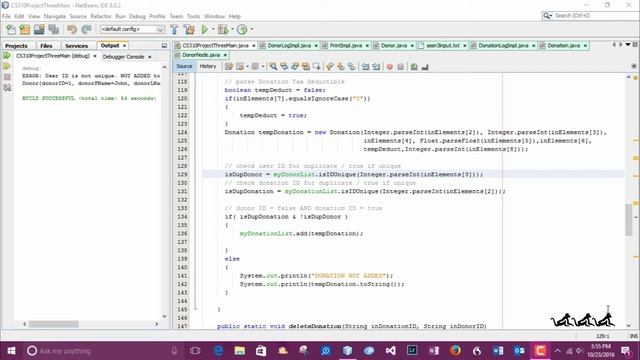Click the Build Project hammer icon
Viewport: 640px width, 360px height.
(x=174, y=29)
